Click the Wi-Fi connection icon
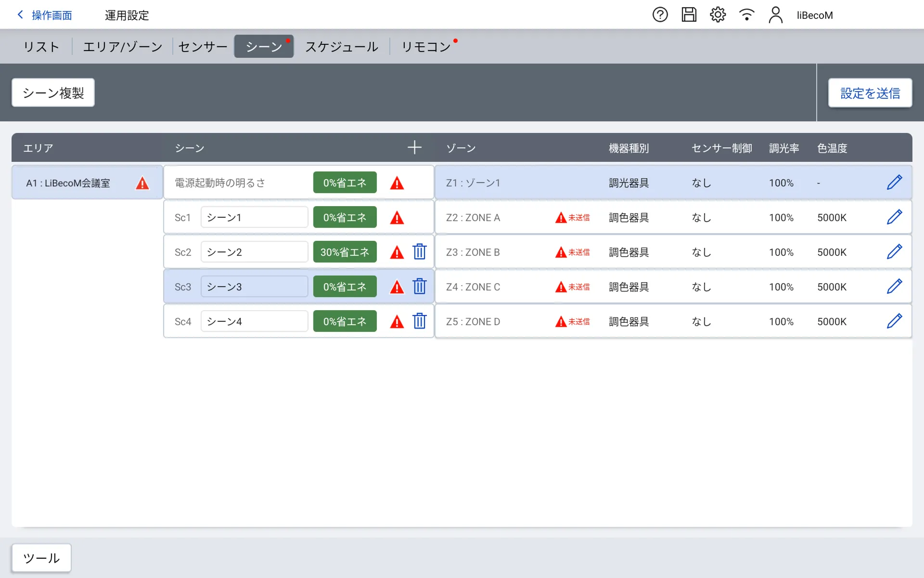The image size is (924, 578). pyautogui.click(x=746, y=15)
